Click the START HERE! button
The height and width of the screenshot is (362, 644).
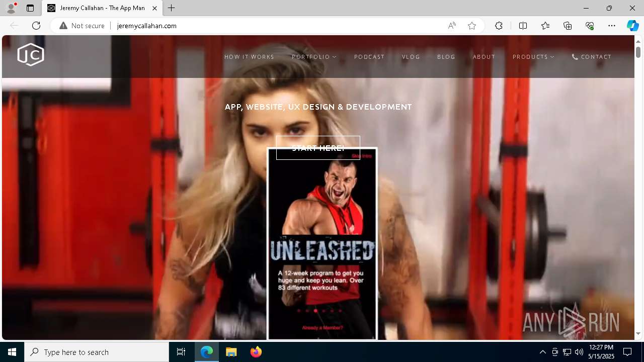318,148
